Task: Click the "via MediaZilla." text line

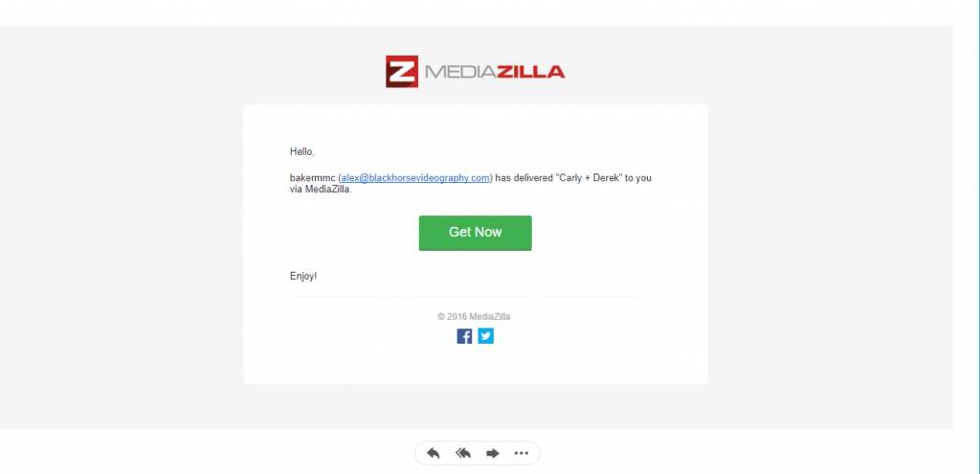Action: point(321,190)
